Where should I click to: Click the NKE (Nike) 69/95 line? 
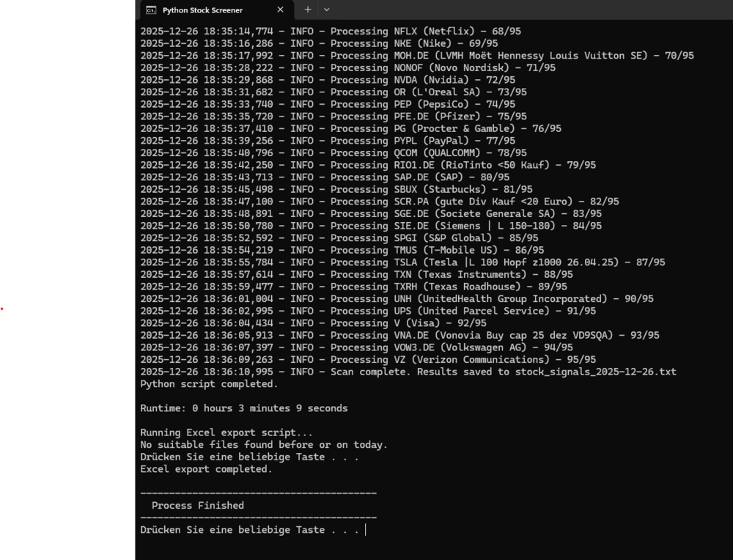pos(320,43)
